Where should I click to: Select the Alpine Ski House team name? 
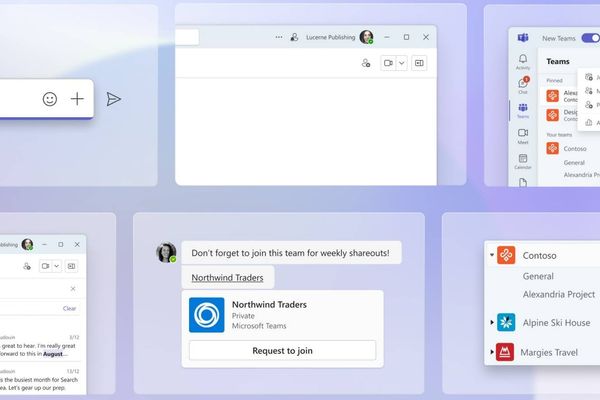coord(556,323)
